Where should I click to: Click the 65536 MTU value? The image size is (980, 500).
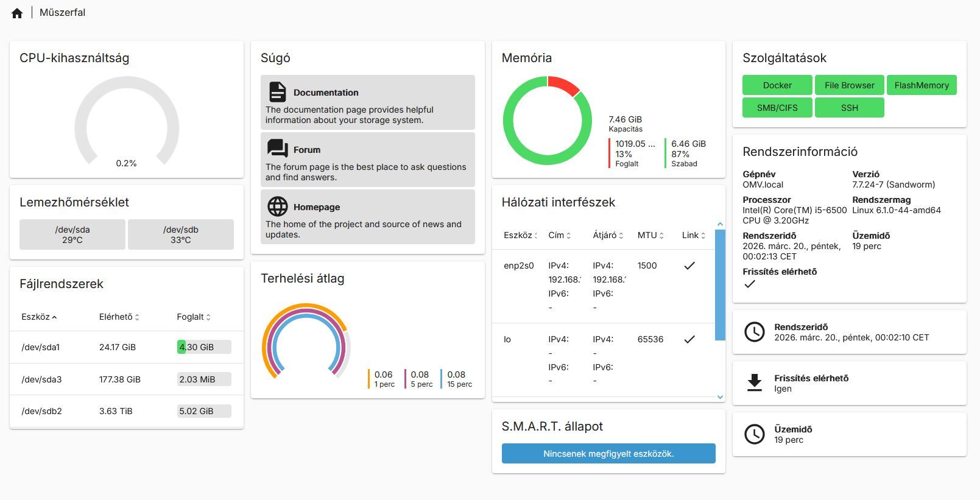(650, 339)
